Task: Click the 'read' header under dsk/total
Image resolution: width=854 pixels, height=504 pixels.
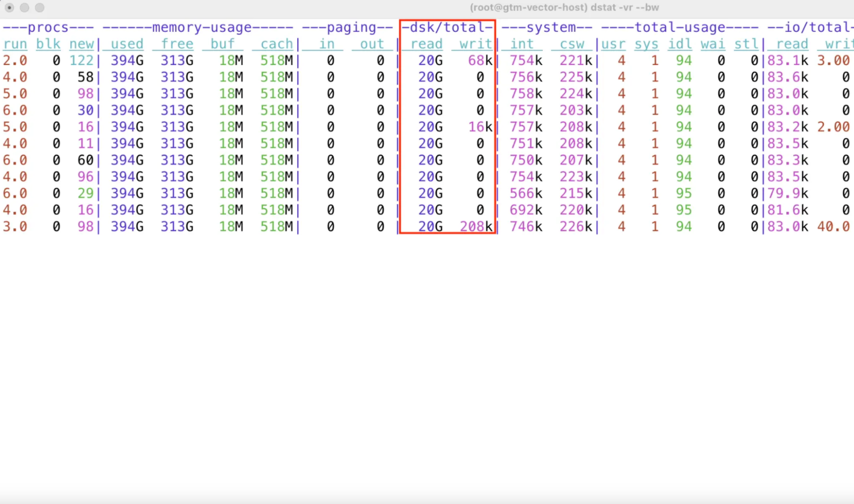Action: 427,44
